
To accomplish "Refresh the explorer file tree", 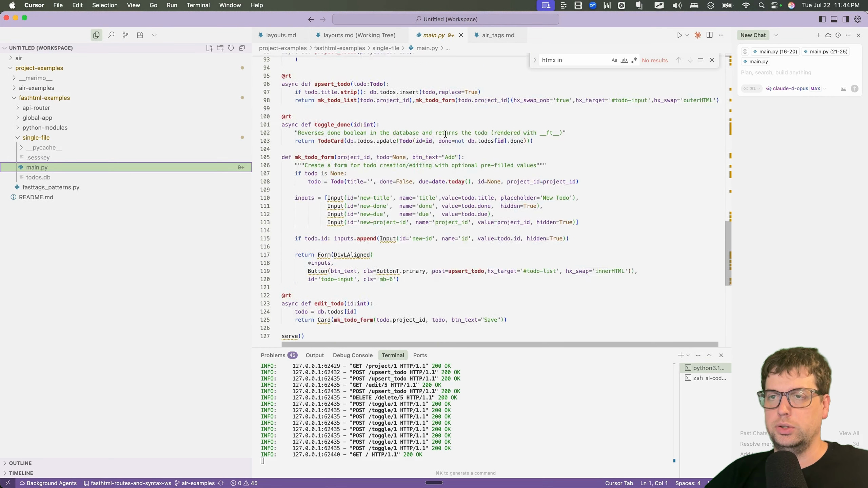I will tap(231, 48).
